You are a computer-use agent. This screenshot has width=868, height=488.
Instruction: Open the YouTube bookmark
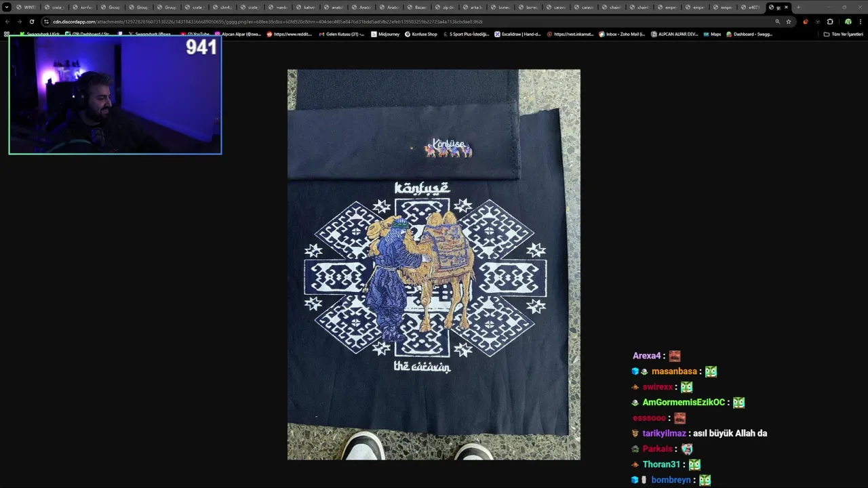(195, 34)
